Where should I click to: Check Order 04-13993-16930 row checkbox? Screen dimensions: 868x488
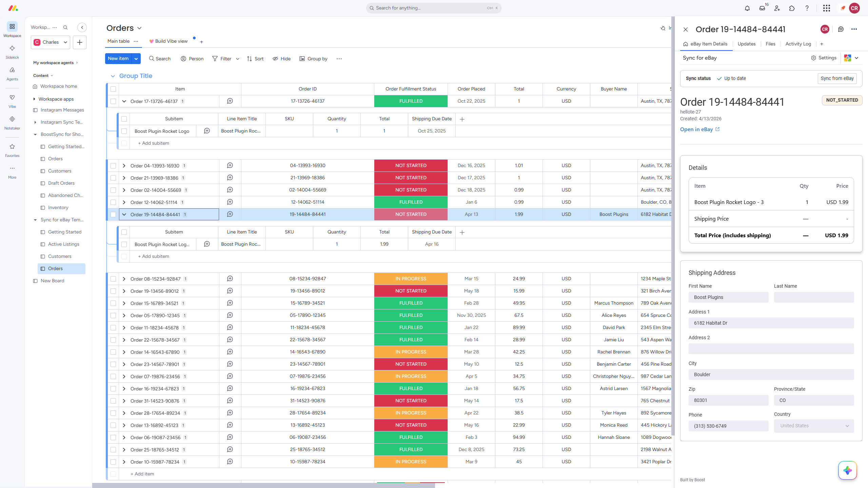(113, 166)
